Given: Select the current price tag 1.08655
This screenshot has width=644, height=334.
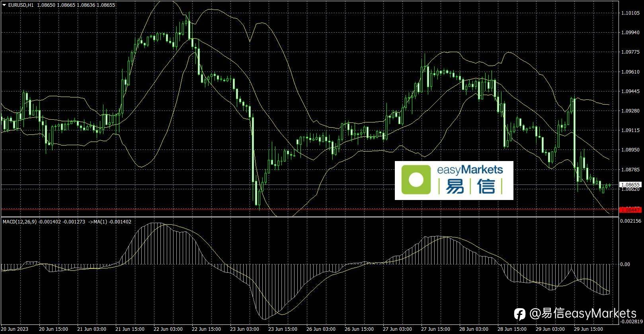Looking at the screenshot, I should coord(630,184).
